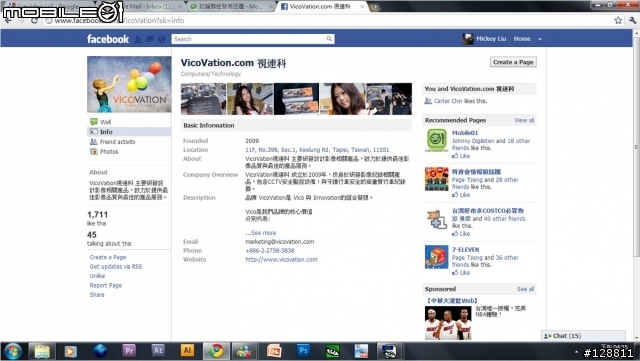Open Windows Start button

pos(12,351)
